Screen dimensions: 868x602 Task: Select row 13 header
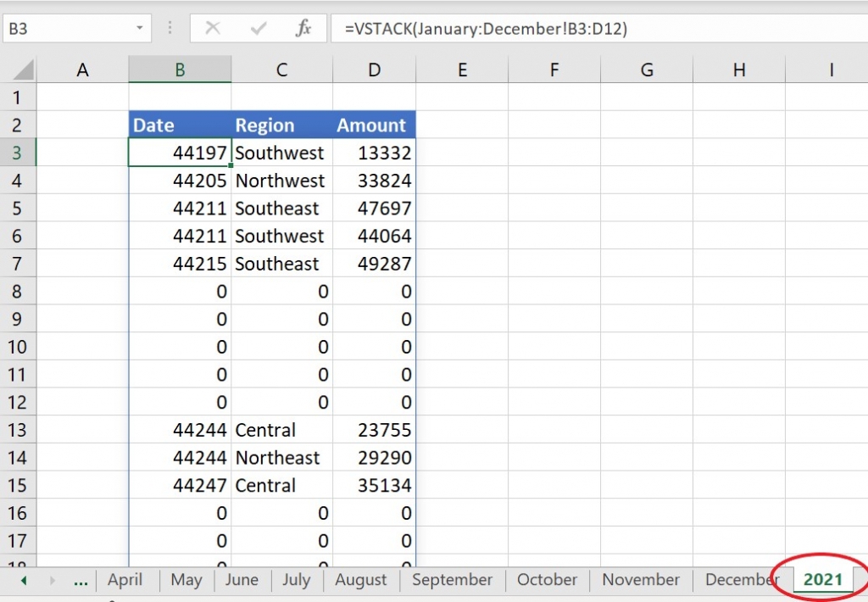point(17,430)
